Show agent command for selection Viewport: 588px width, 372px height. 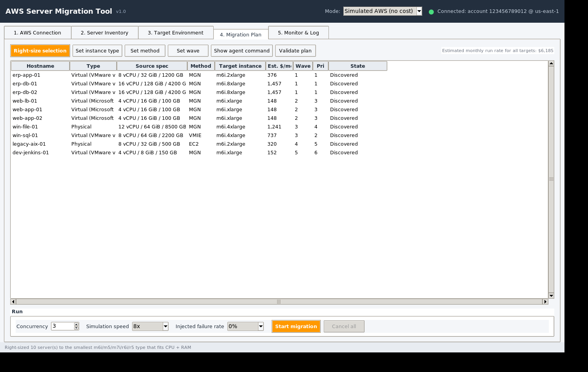(x=242, y=51)
